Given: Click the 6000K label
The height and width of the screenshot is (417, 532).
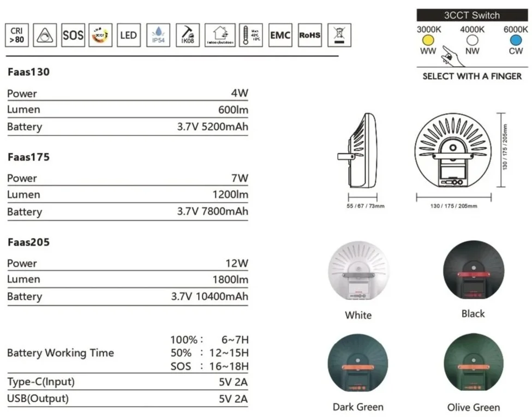Looking at the screenshot, I should point(516,29).
